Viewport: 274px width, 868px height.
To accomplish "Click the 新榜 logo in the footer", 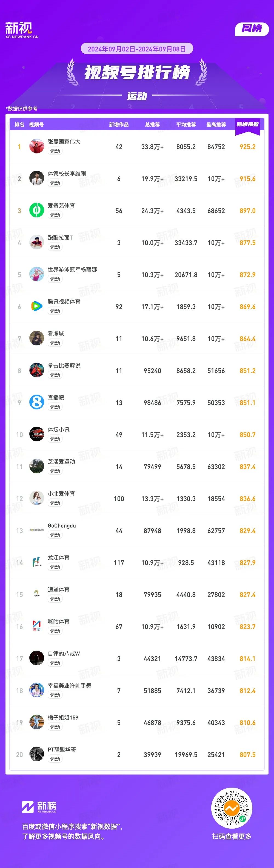I will pyautogui.click(x=39, y=807).
